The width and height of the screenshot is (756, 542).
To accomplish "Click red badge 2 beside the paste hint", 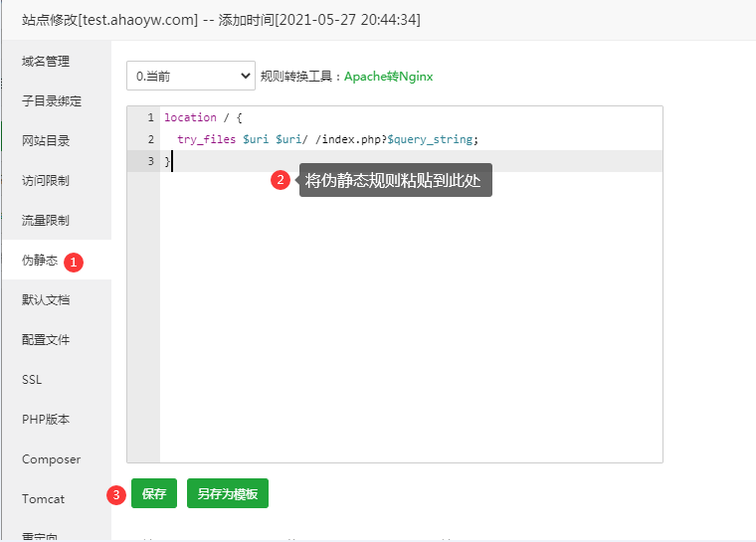I will (x=281, y=180).
